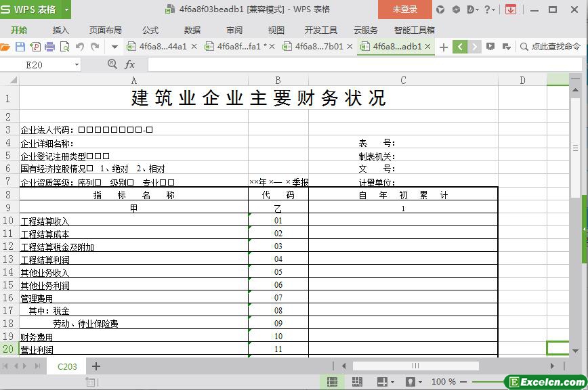This screenshot has width=588, height=390.
Task: Add a new sheet with plus icon
Action: pyautogui.click(x=96, y=366)
